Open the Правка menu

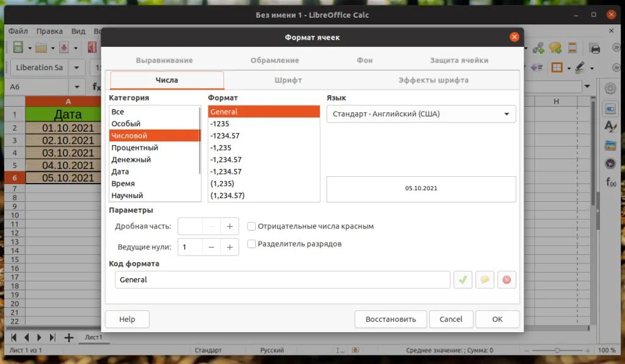50,30
